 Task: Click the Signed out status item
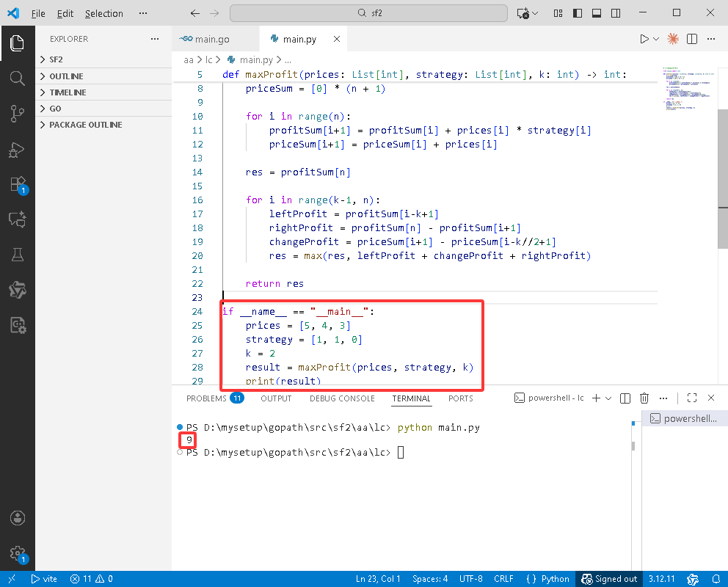[609, 579]
